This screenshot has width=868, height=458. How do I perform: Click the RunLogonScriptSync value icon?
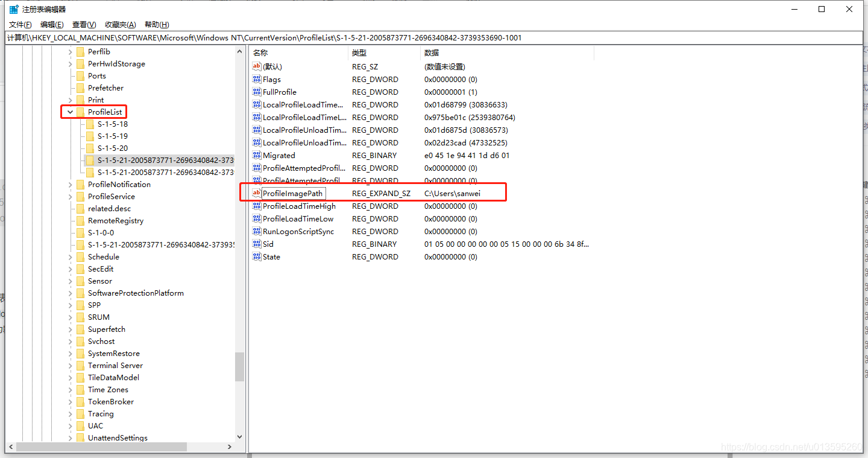tap(257, 231)
